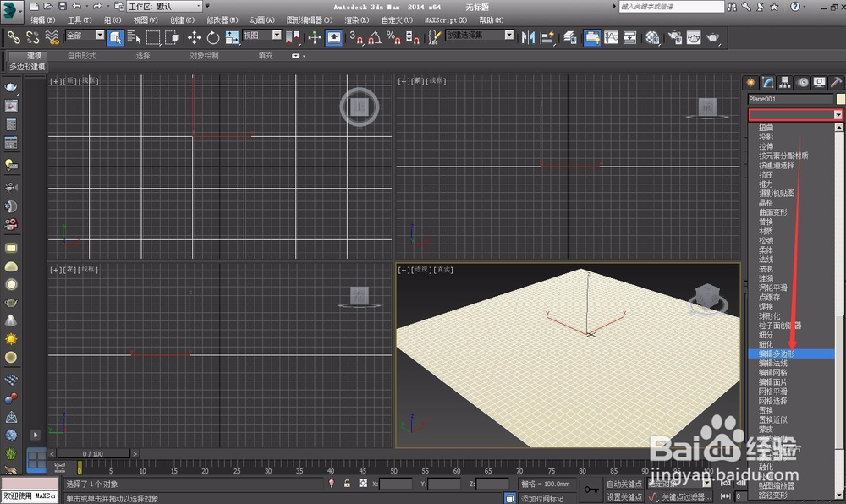This screenshot has width=846, height=504.
Task: Select the Rotate tool
Action: pos(213,37)
